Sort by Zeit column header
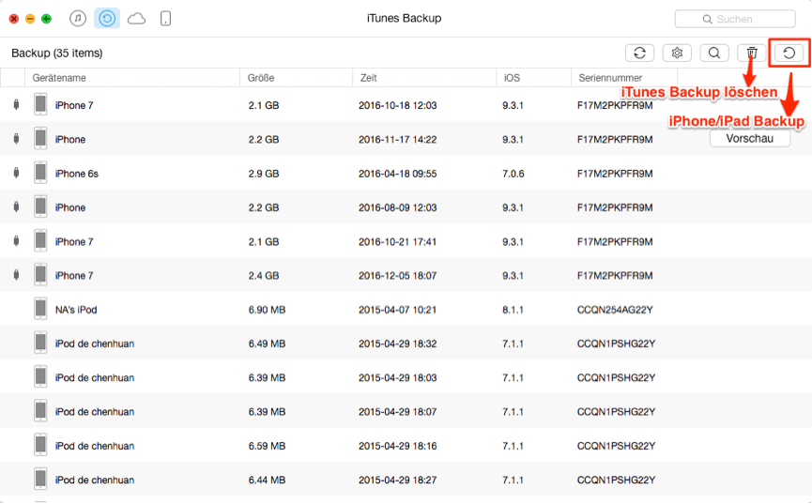Viewport: 812px width, 504px height. click(424, 78)
